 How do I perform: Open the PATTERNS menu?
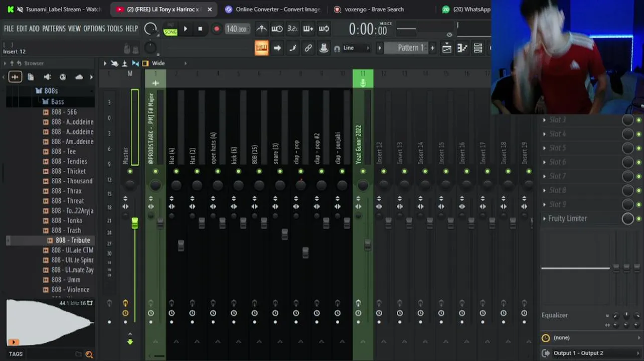(x=54, y=29)
